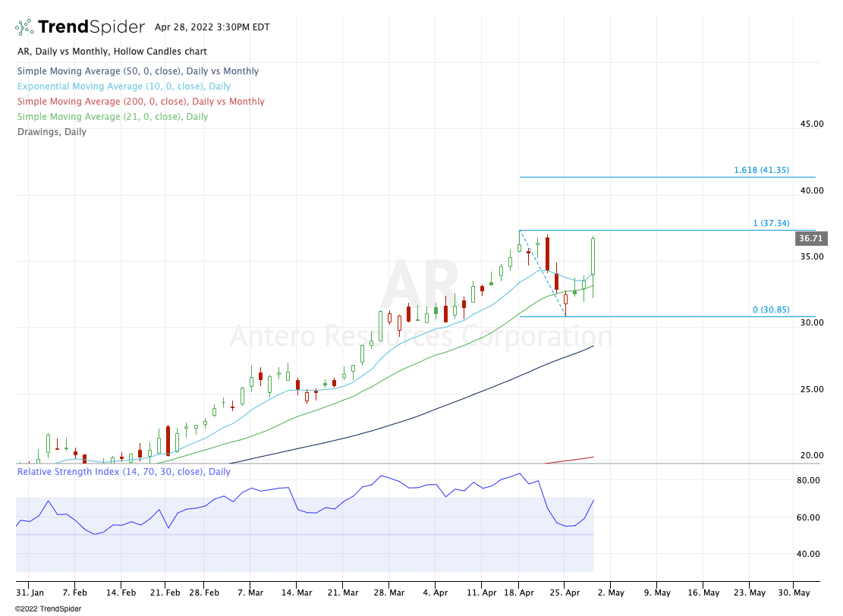
Task: Click the 1.618 Fibonacci extension line
Action: click(x=667, y=177)
